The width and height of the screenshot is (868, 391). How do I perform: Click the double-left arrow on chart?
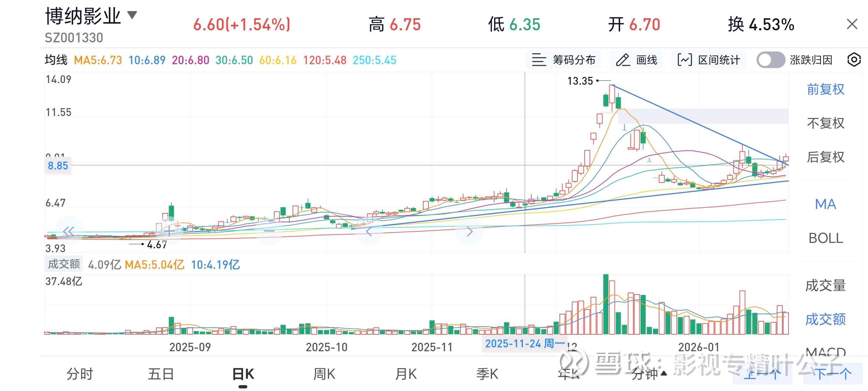pos(69,231)
